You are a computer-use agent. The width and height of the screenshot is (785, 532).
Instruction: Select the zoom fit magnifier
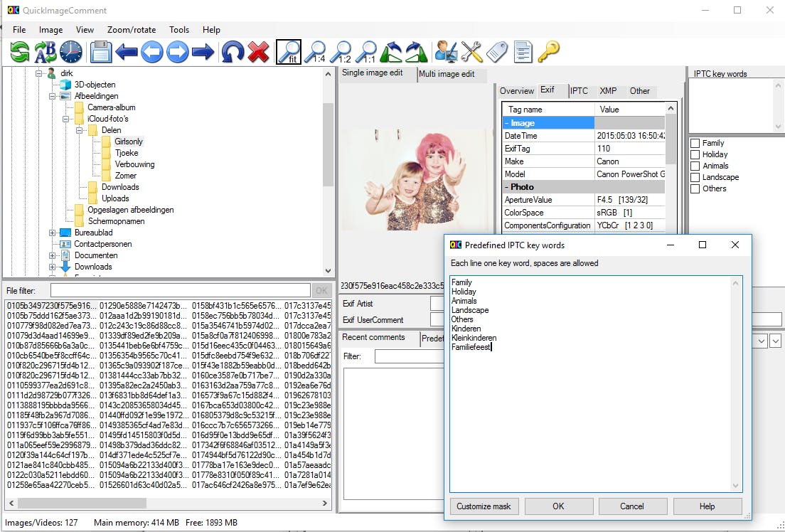pyautogui.click(x=289, y=52)
